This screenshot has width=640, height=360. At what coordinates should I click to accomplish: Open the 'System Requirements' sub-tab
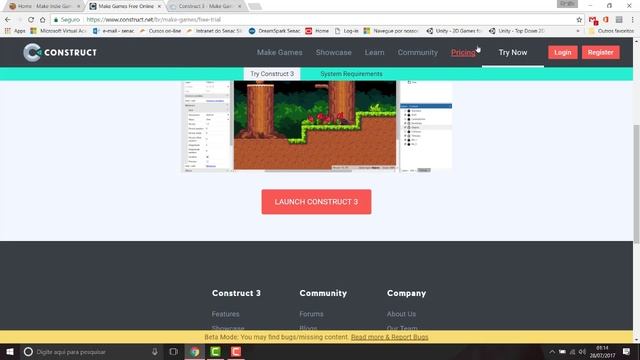(351, 74)
